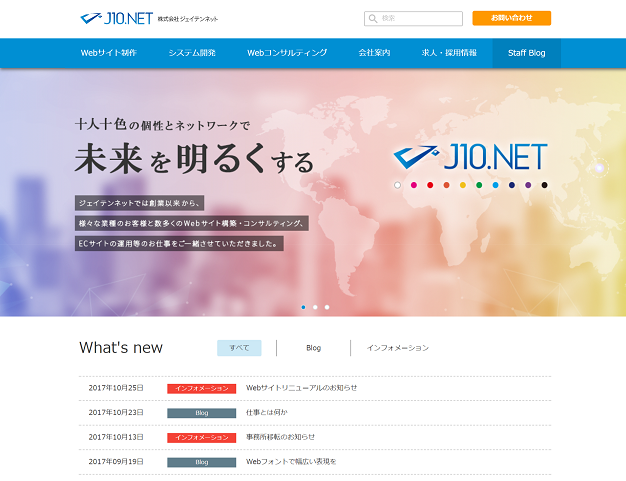Click the ジェイテンネットでは創業以来から caption

point(139,203)
